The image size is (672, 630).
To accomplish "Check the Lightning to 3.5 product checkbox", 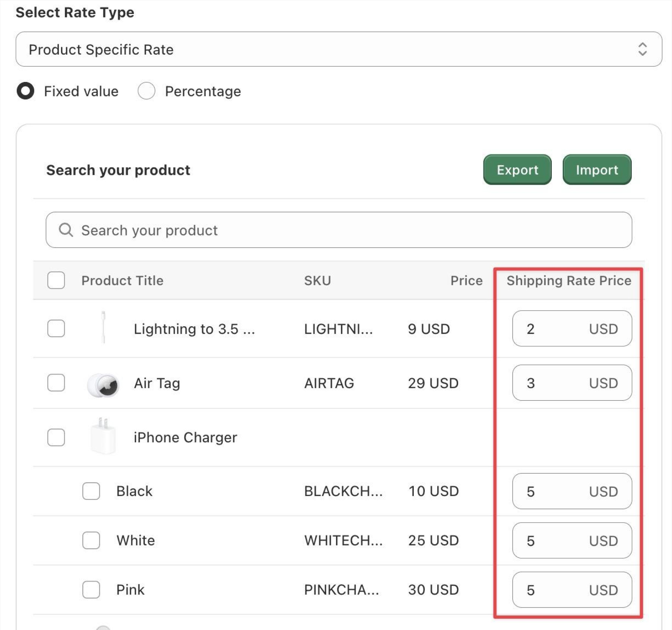I will click(x=56, y=328).
